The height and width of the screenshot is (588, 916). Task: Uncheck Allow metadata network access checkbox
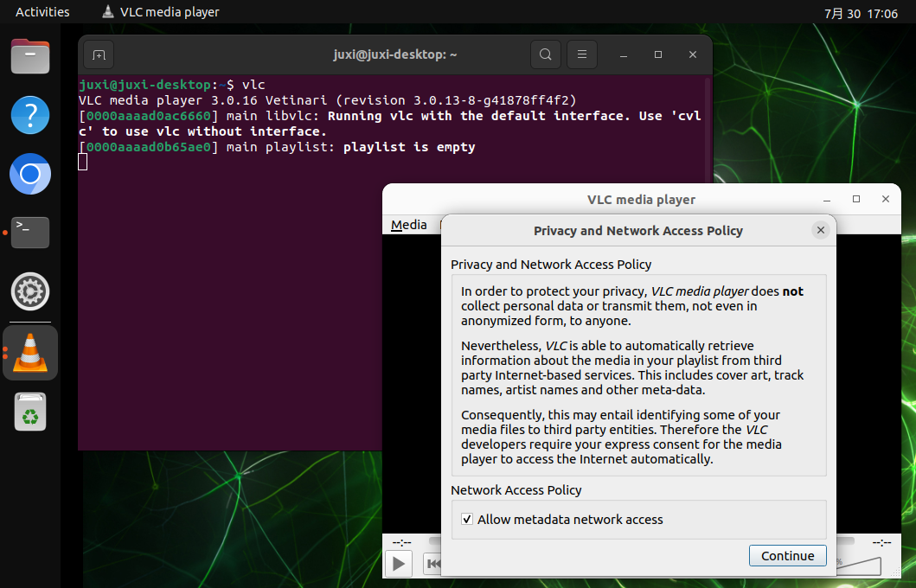[x=467, y=519]
